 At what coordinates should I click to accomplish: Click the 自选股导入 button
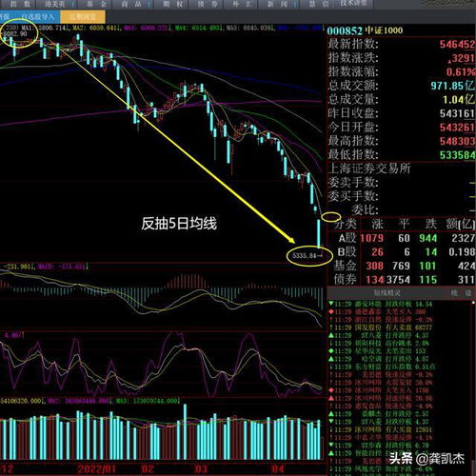pos(37,16)
